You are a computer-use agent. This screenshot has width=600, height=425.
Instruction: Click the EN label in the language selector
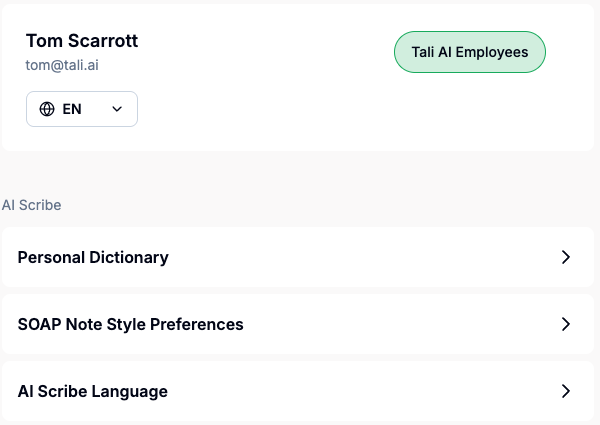[x=72, y=109]
